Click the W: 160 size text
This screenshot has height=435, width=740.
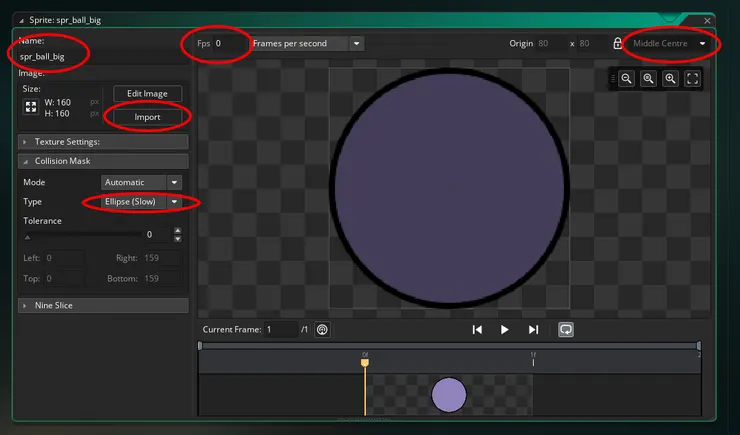(x=58, y=102)
